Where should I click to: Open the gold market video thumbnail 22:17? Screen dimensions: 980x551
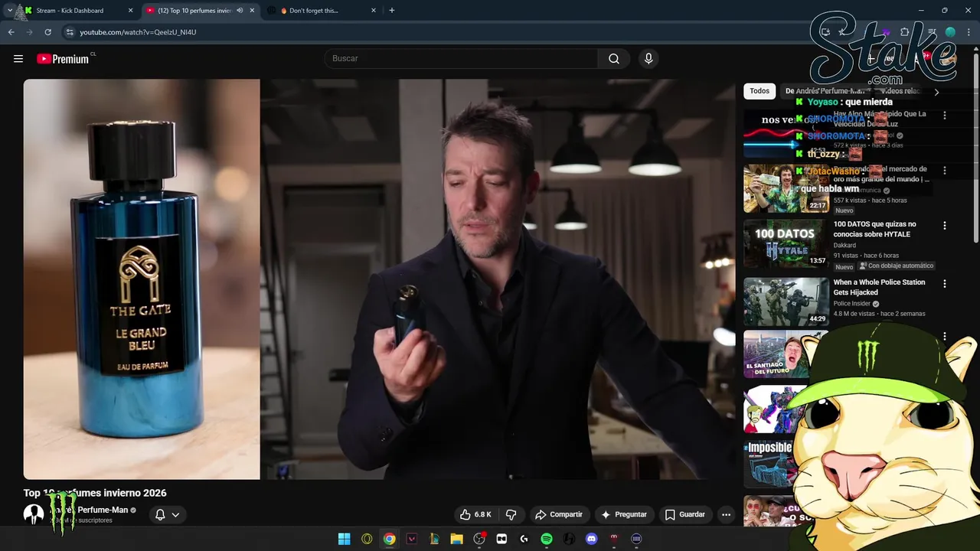click(786, 188)
